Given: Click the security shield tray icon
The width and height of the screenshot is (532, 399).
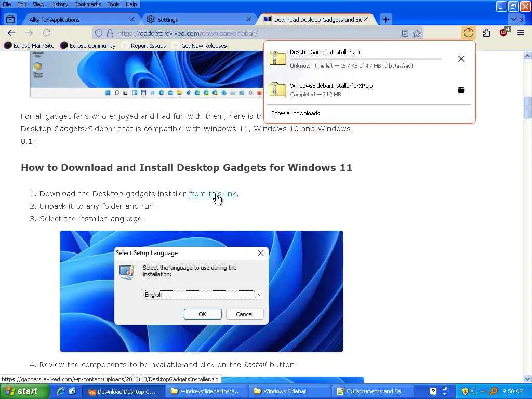Looking at the screenshot, I should point(465,391).
